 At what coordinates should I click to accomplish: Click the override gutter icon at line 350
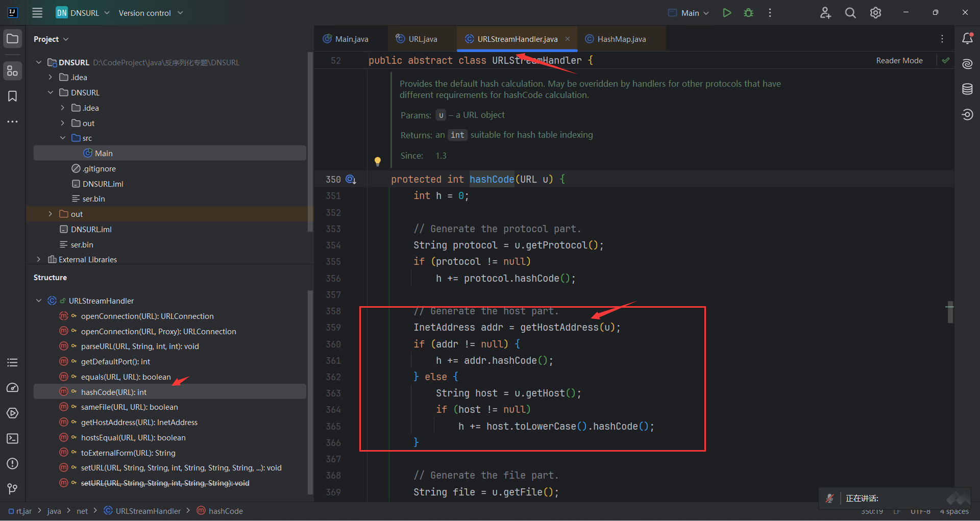tap(351, 179)
